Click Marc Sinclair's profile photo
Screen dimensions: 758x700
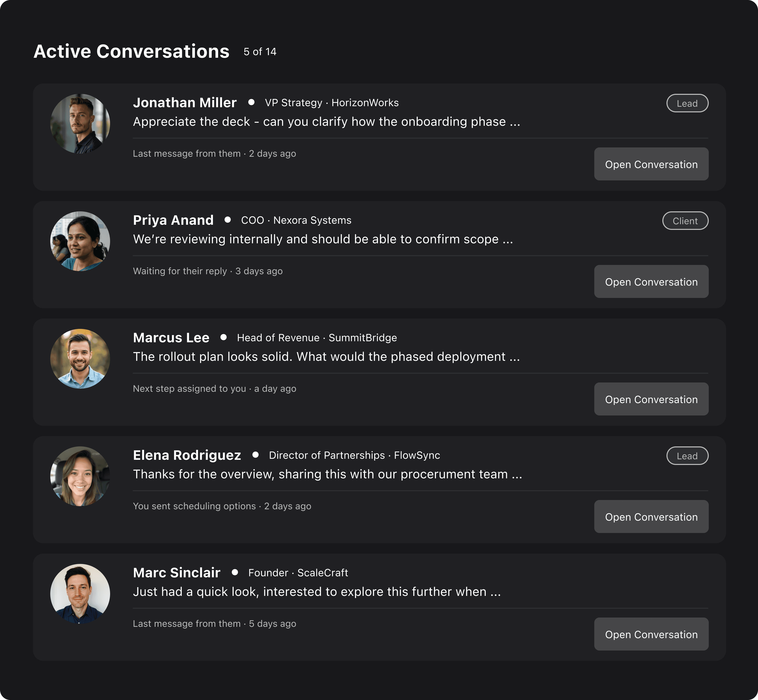point(80,594)
